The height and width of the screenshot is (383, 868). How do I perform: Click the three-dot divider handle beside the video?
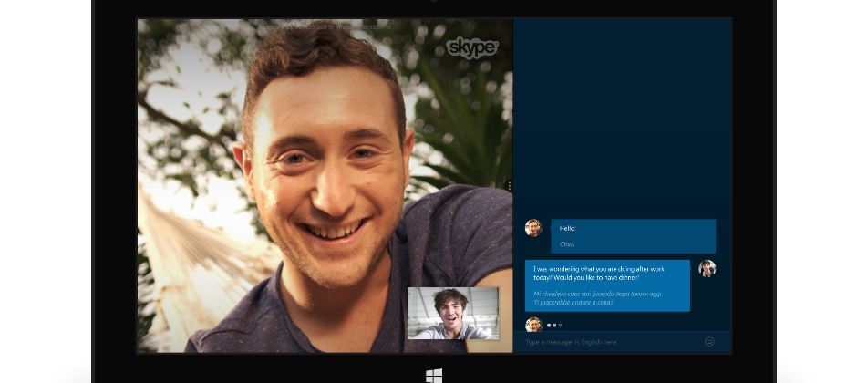[509, 186]
